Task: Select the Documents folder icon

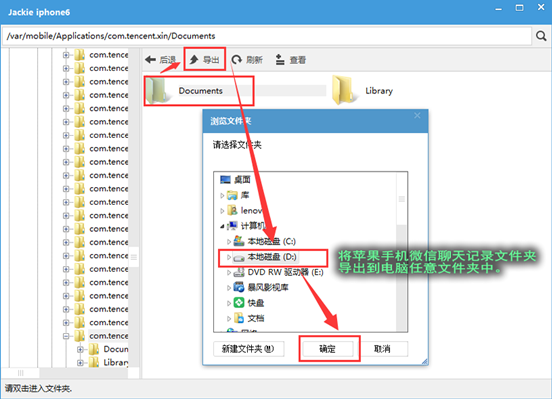Action: click(x=157, y=91)
